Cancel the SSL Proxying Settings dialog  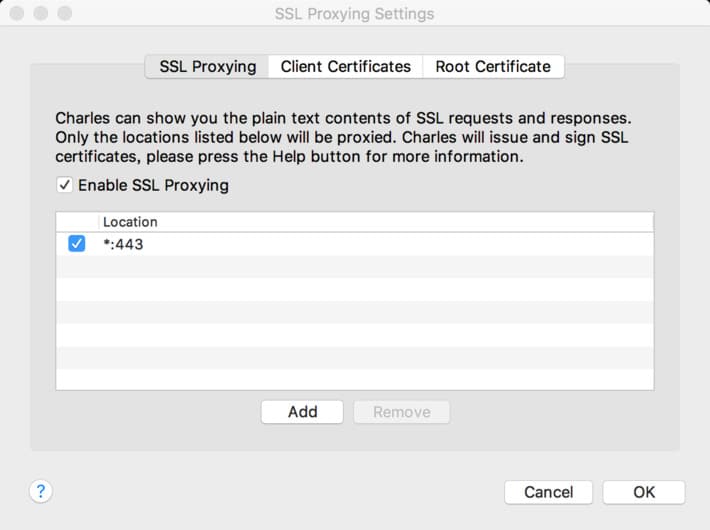[548, 492]
